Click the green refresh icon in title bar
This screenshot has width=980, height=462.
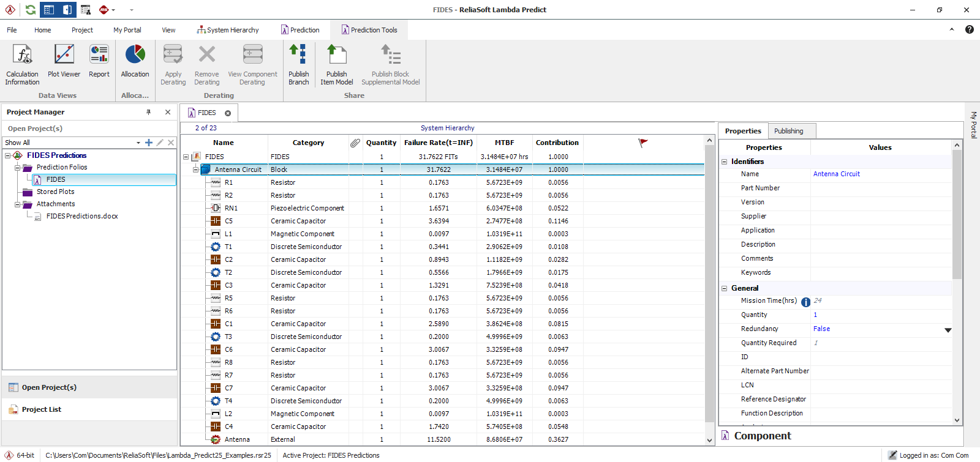click(30, 10)
